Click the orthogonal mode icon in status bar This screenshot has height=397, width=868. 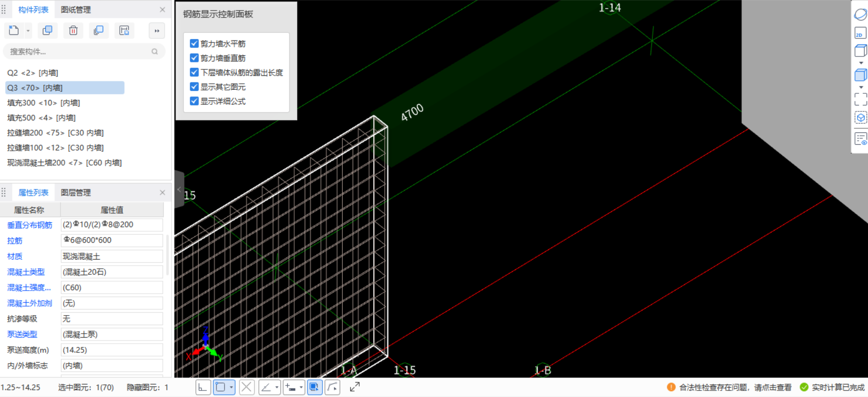point(203,387)
